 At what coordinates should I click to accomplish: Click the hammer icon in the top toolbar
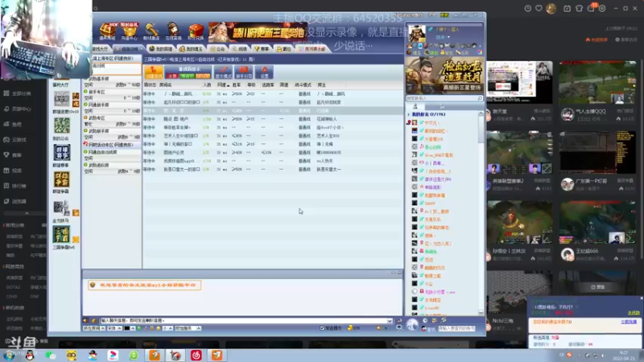[151, 31]
